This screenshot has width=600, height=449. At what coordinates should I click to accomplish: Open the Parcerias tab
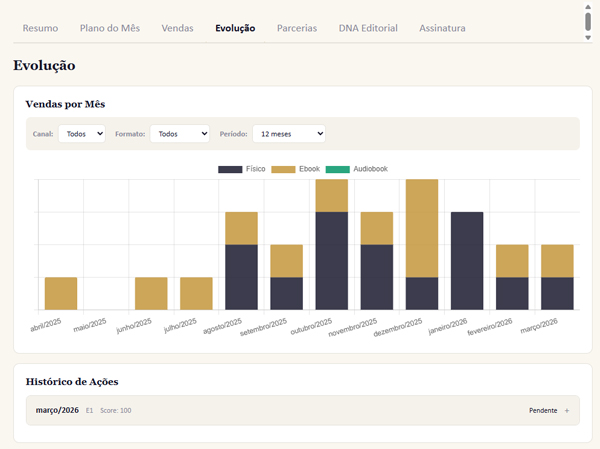[297, 28]
